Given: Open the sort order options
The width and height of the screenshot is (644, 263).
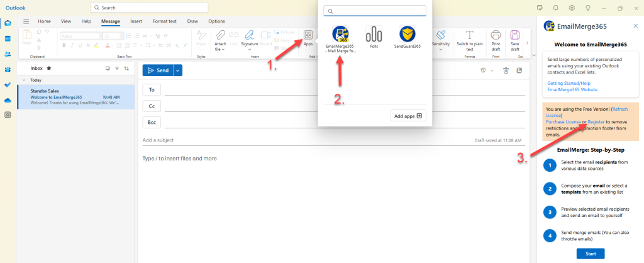Looking at the screenshot, I should pyautogui.click(x=126, y=69).
